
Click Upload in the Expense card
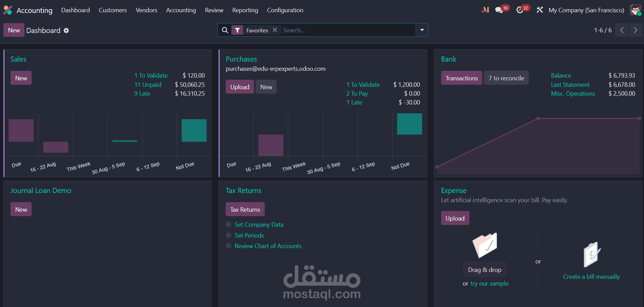click(455, 218)
